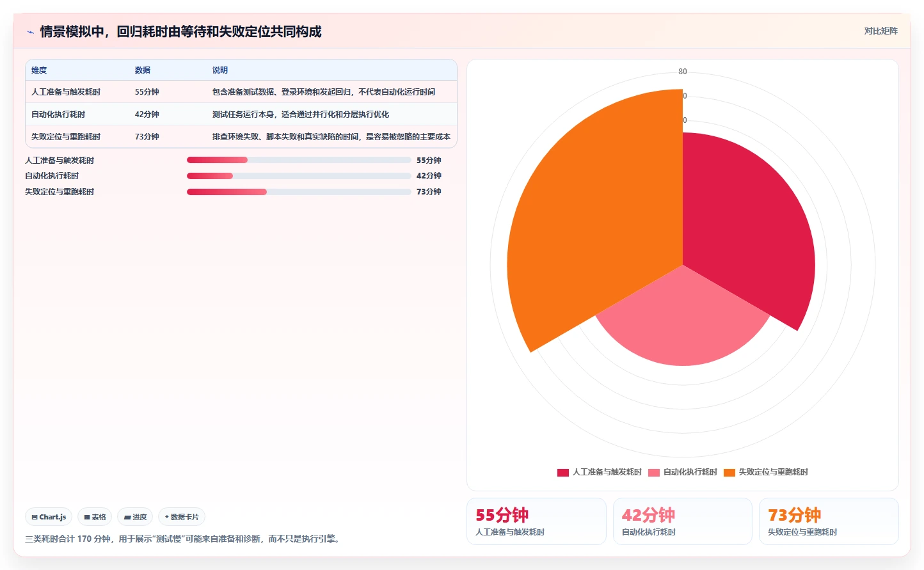Click the 人工准备与触发耗时 progress bar
Screen dimensions: 924x570
point(299,160)
